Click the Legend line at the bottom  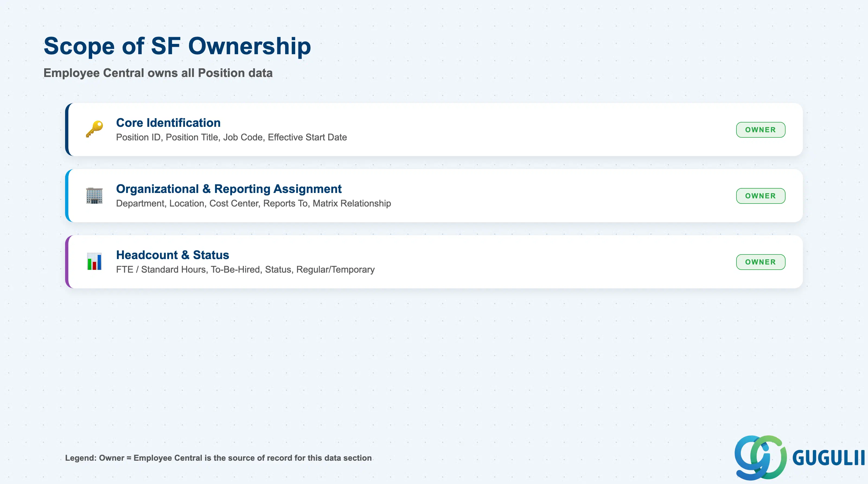click(x=218, y=458)
